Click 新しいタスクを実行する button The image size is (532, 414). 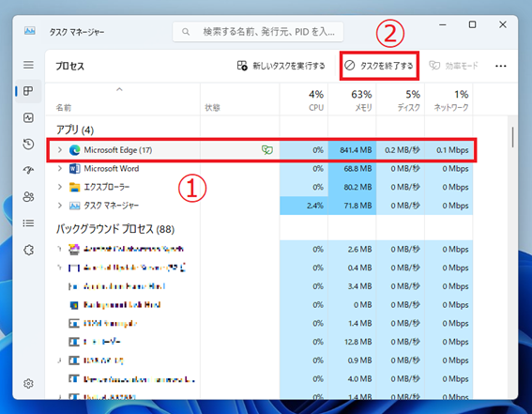[x=281, y=66]
